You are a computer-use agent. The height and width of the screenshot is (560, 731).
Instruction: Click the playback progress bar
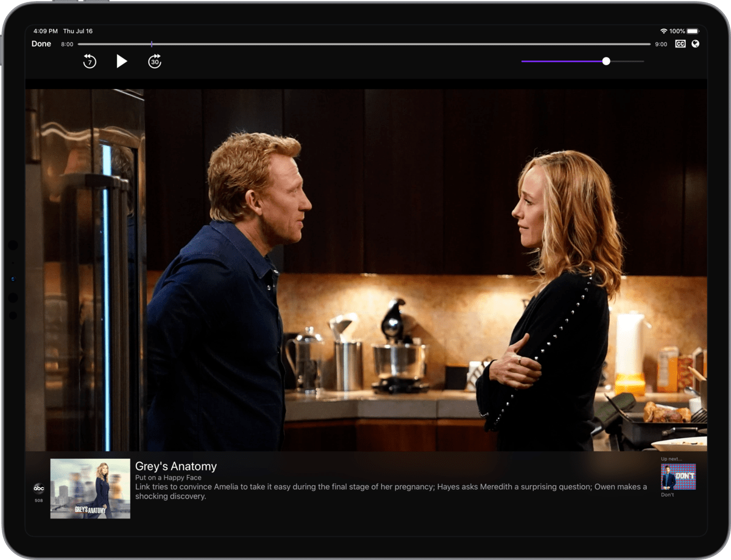tap(364, 44)
